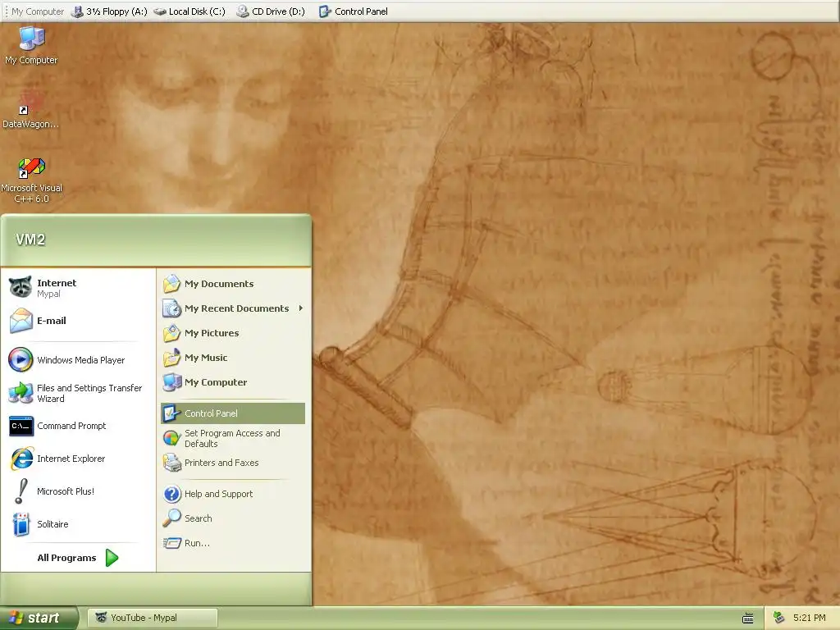This screenshot has width=840, height=630.
Task: Open CD Drive (D:) in top toolbar
Action: (x=271, y=11)
